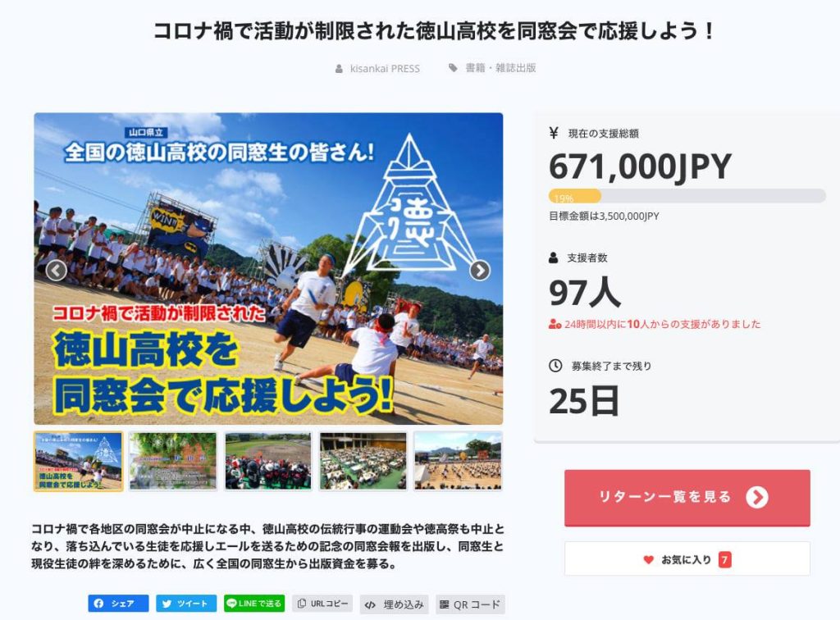840x620 pixels.
Task: Select fifth thumbnail of schoolyard gathering
Action: pos(458,461)
